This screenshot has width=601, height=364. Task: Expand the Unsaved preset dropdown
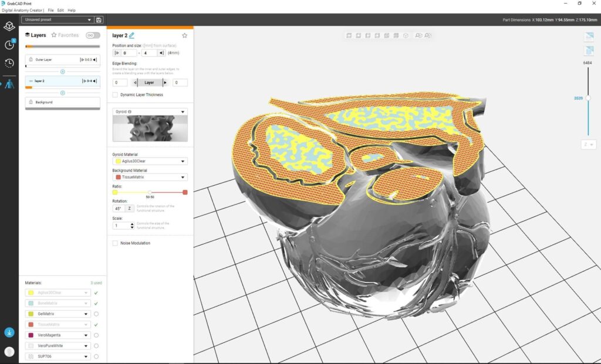(88, 19)
